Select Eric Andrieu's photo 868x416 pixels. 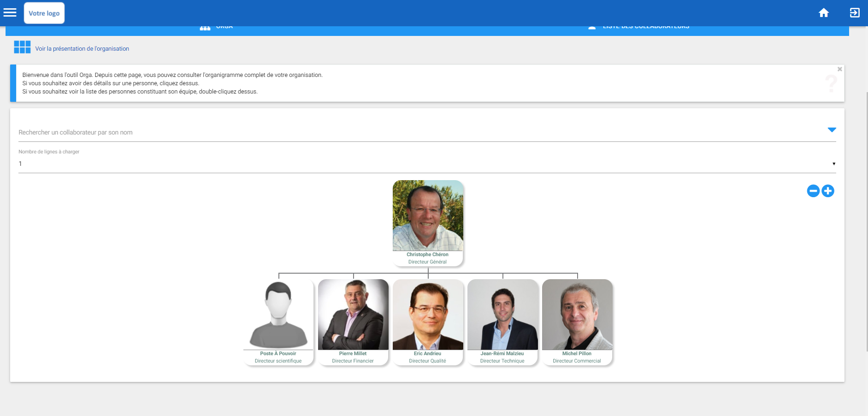[428, 315]
